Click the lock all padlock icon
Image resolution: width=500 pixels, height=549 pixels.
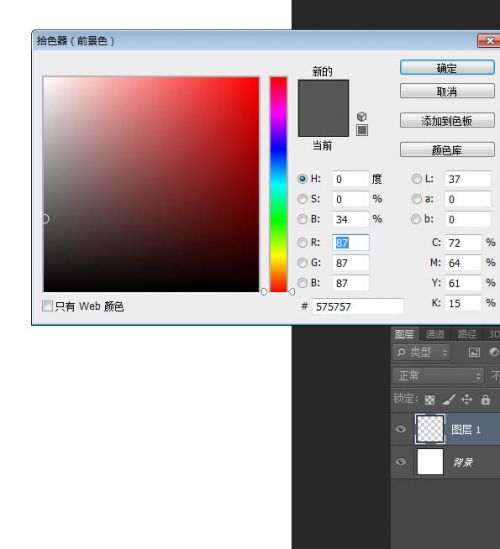485,399
